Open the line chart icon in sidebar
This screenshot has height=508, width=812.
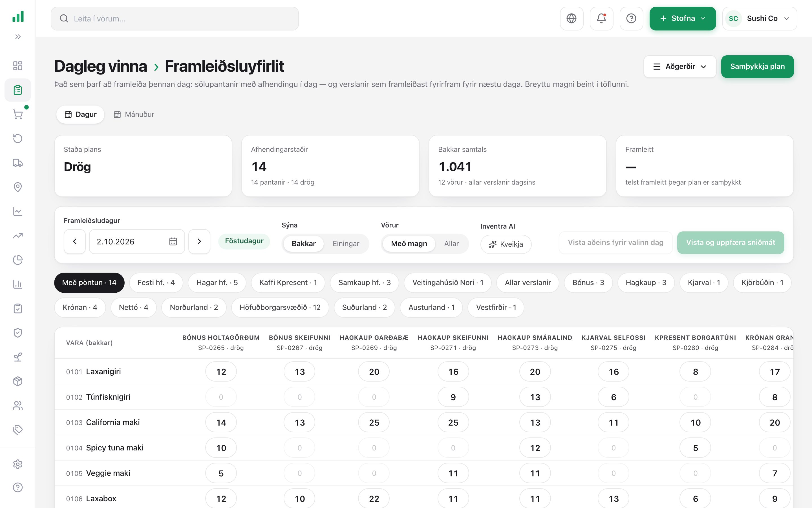(18, 211)
